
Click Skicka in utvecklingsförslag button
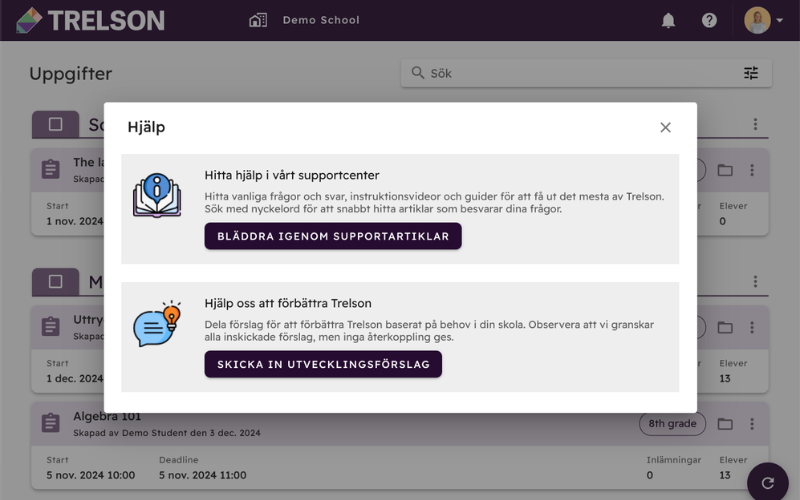323,364
